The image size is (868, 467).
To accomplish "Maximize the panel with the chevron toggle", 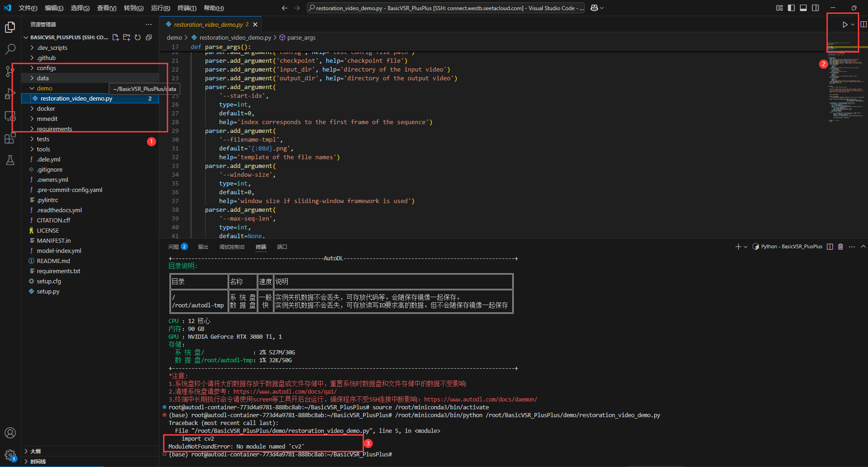I will click(x=863, y=246).
